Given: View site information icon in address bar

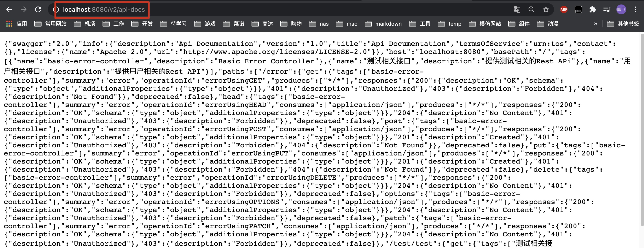Looking at the screenshot, I should [56, 9].
